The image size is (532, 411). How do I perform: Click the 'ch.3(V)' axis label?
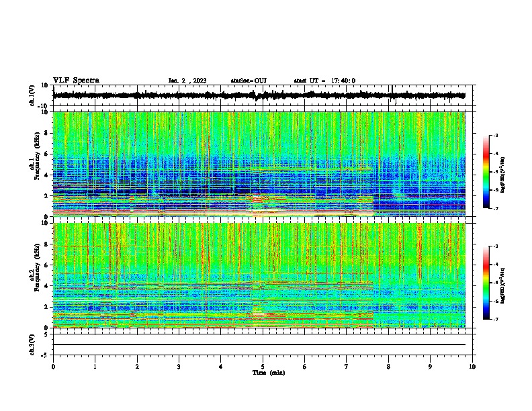[32, 345]
